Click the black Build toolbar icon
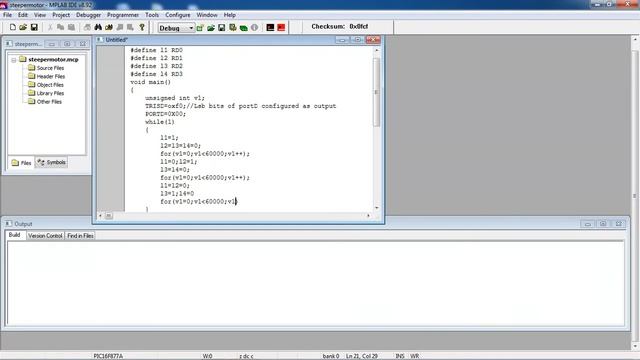The width and height of the screenshot is (640, 360). coord(270,28)
